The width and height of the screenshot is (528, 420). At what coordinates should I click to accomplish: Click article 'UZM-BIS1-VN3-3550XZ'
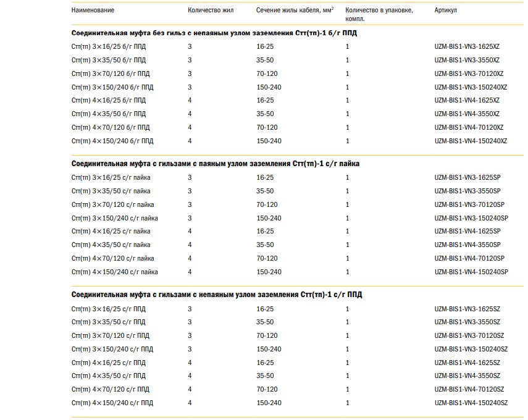(467, 61)
